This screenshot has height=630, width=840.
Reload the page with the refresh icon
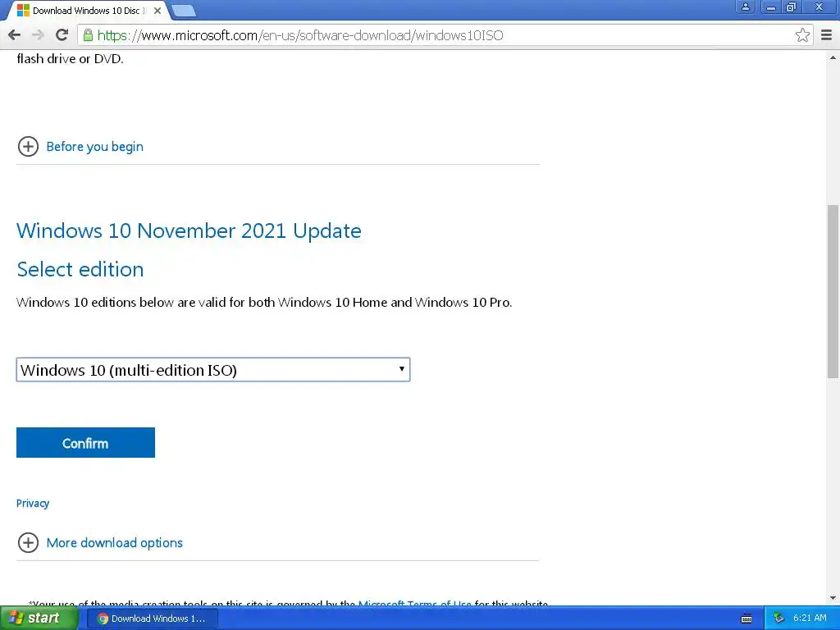click(62, 35)
